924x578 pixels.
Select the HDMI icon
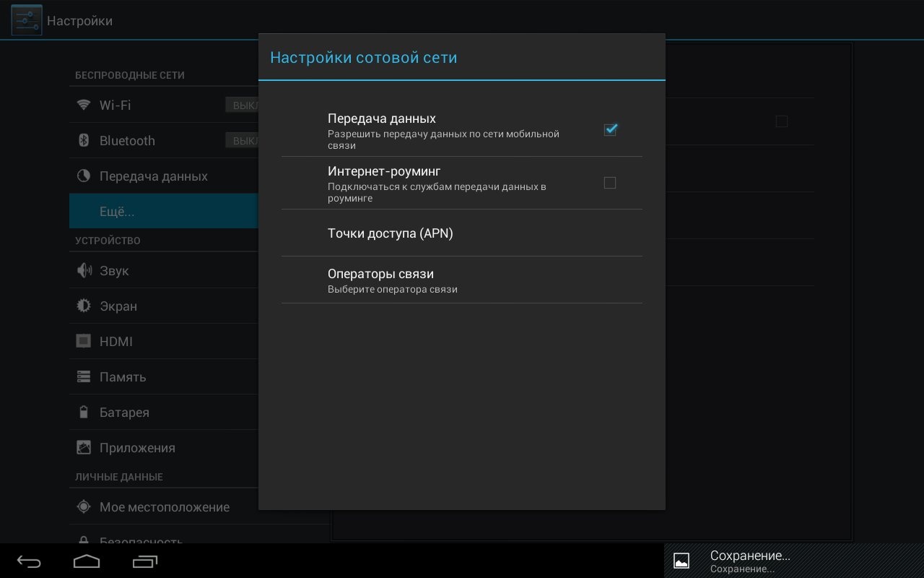tap(84, 342)
